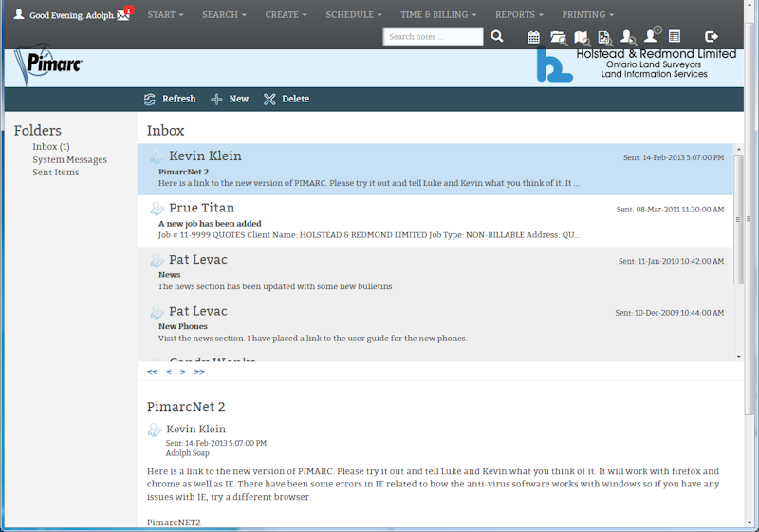Open the map search icon
This screenshot has height=532, width=759.
(583, 37)
